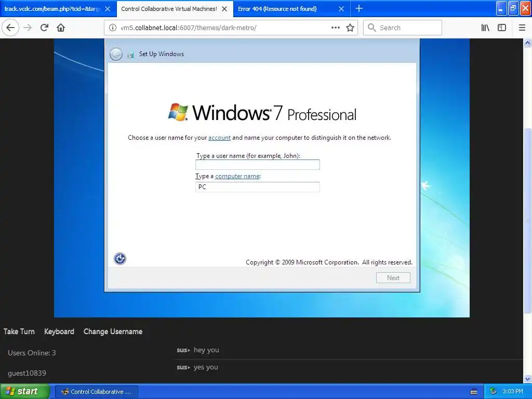The height and width of the screenshot is (399, 532).
Task: Open the Firefox hamburger menu
Action: click(x=522, y=28)
